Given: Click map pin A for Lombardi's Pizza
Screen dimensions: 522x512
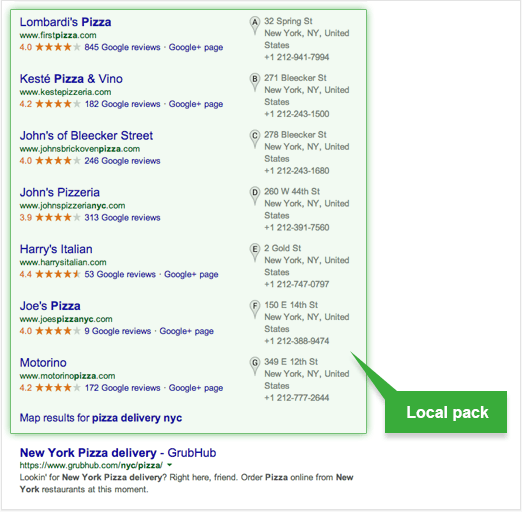Looking at the screenshot, I should coord(255,25).
